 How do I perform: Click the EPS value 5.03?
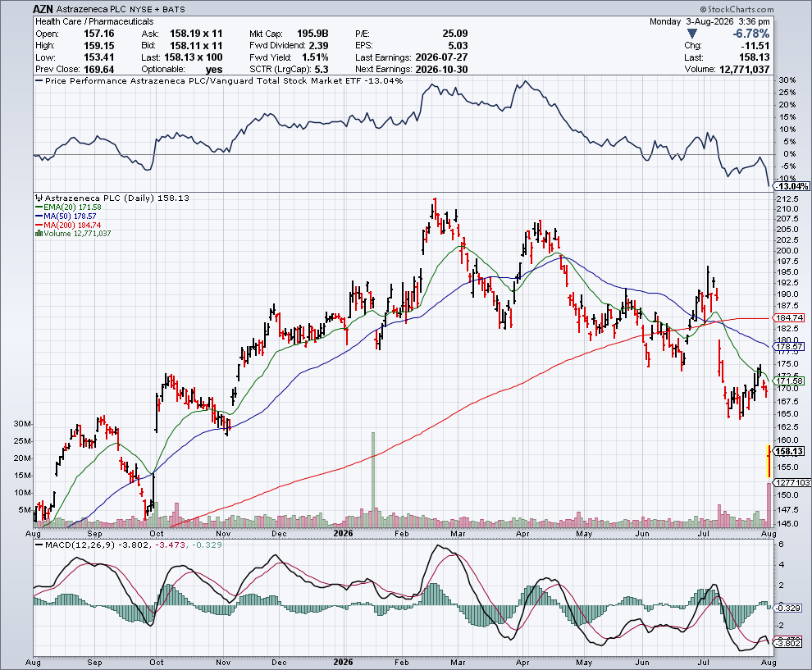[x=458, y=46]
